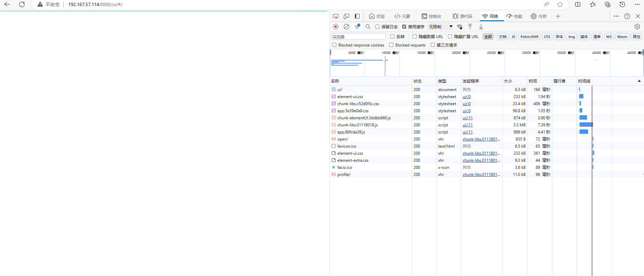
Task: Open ui/:11 initiator link for app.86fcda39.js
Action: click(468, 132)
